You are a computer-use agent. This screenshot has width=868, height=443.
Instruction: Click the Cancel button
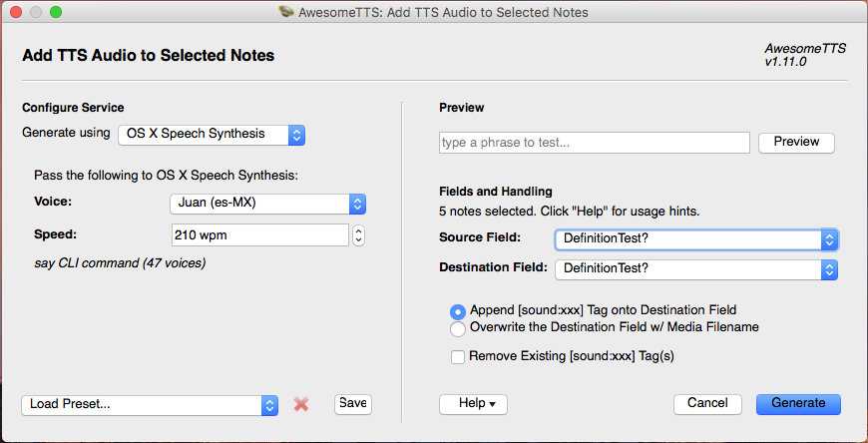708,404
